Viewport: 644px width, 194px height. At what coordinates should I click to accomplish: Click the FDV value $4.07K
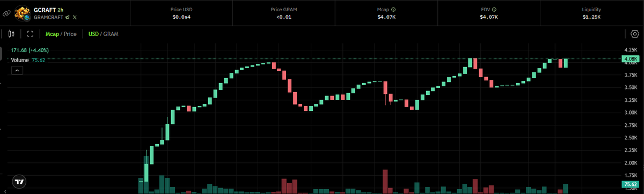pyautogui.click(x=489, y=17)
